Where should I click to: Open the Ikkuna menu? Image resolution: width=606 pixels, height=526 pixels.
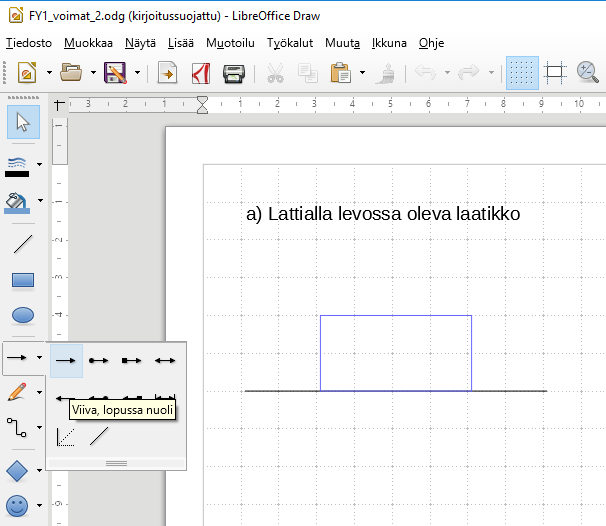389,43
